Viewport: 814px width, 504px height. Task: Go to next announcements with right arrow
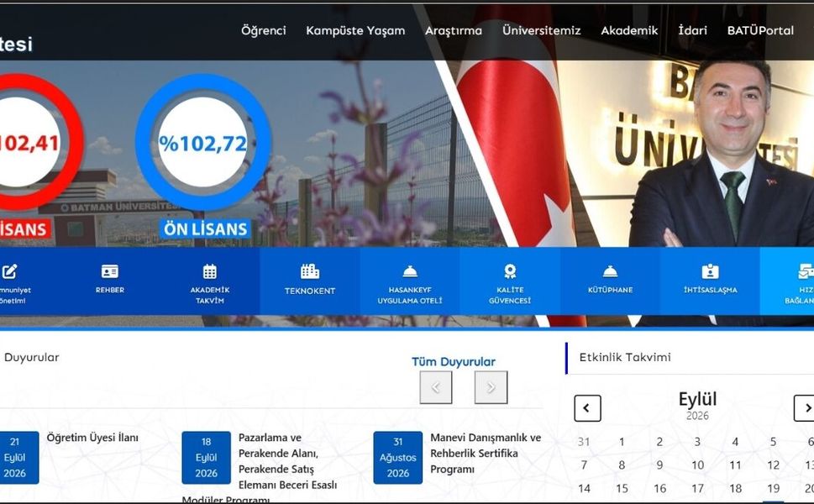[x=491, y=387]
